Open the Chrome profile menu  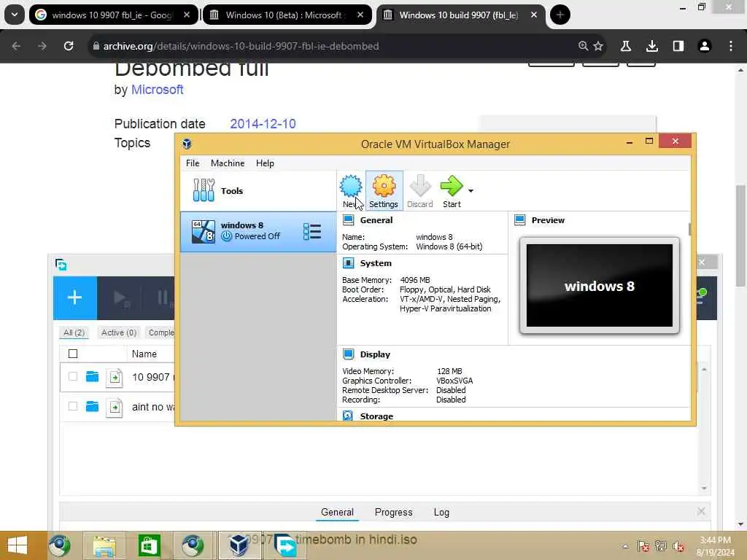coord(705,46)
